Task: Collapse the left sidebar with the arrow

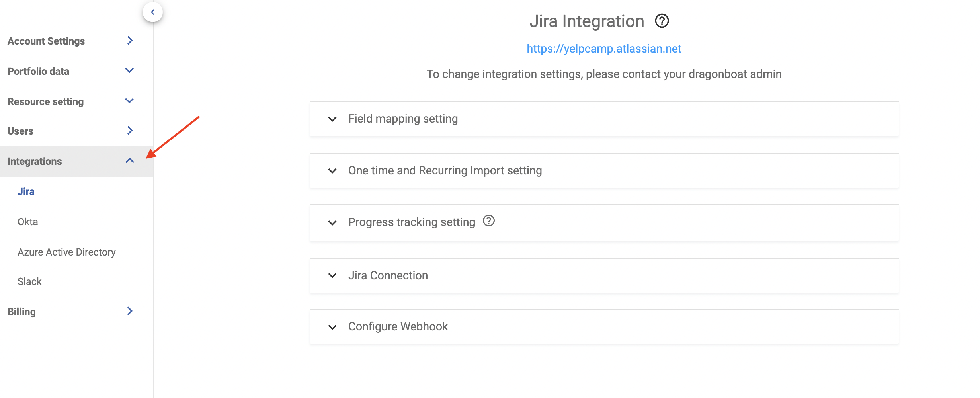Action: tap(153, 12)
